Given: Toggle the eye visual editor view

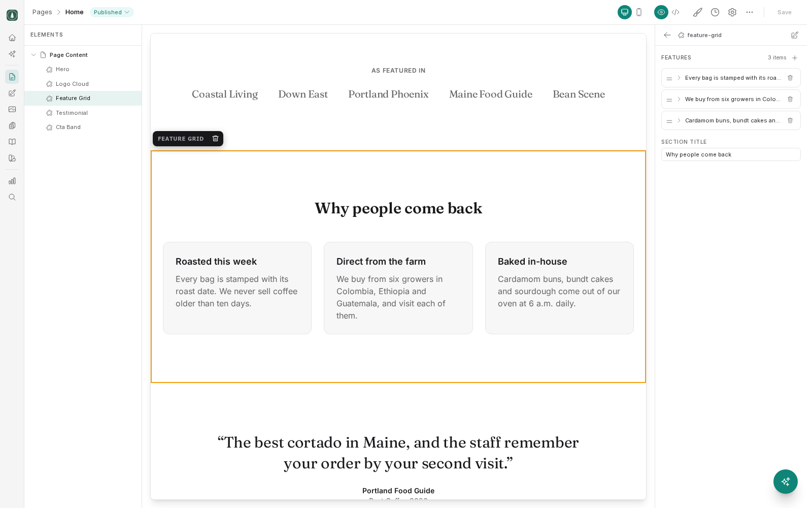Looking at the screenshot, I should click(661, 12).
